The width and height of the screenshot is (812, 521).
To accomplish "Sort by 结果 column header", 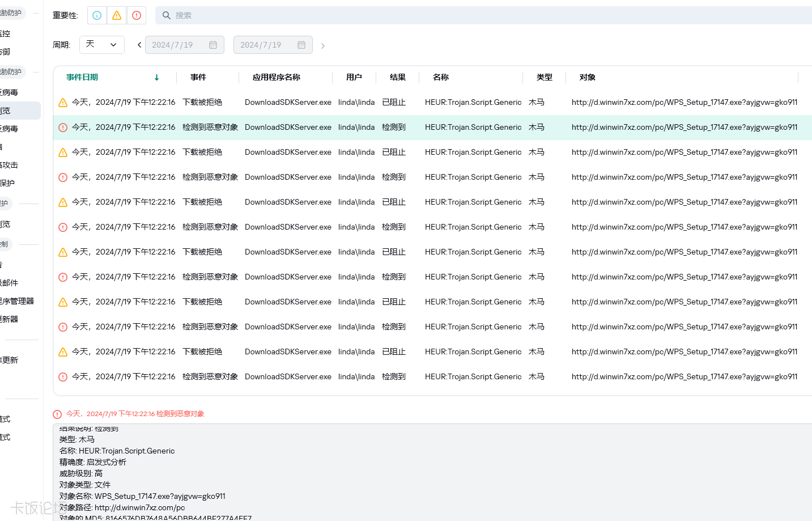I will [398, 77].
